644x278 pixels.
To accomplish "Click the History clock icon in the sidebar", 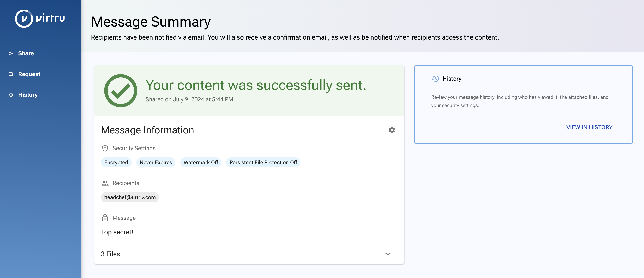I will tap(11, 95).
